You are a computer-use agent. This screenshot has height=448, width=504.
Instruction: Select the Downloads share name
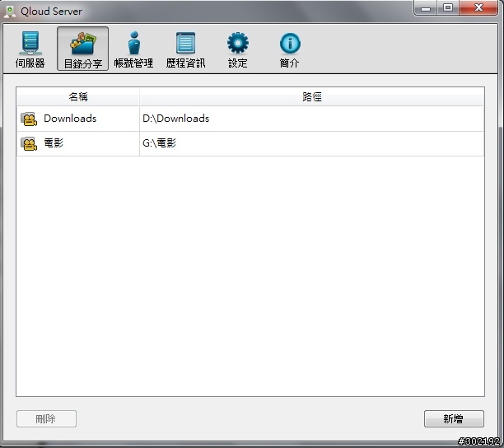(70, 119)
